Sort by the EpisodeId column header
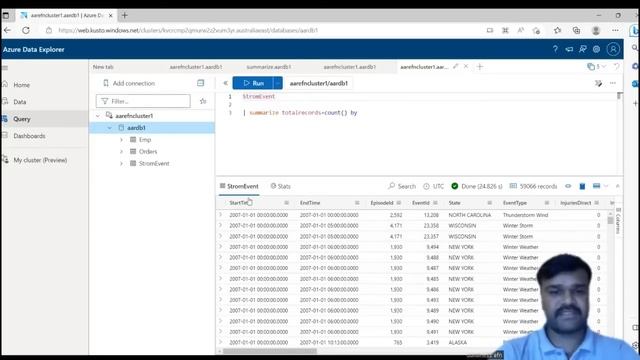Image resolution: width=640 pixels, height=360 pixels. [x=382, y=203]
